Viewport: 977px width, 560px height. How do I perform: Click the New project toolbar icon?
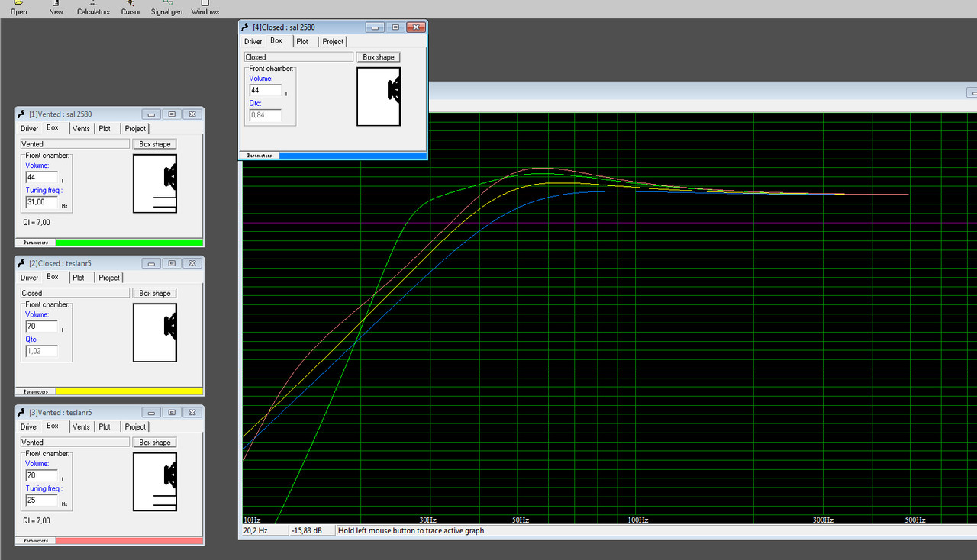56,8
